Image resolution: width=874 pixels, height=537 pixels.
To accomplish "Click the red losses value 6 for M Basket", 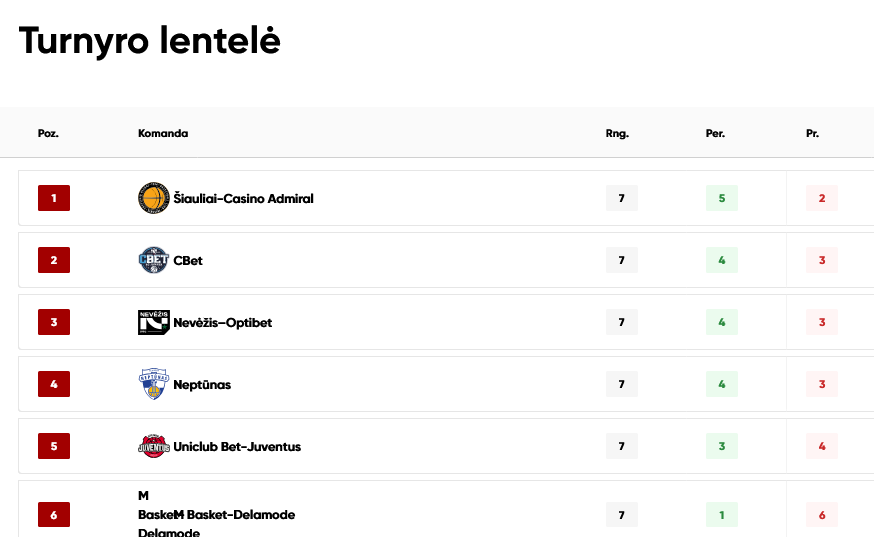I will (822, 515).
